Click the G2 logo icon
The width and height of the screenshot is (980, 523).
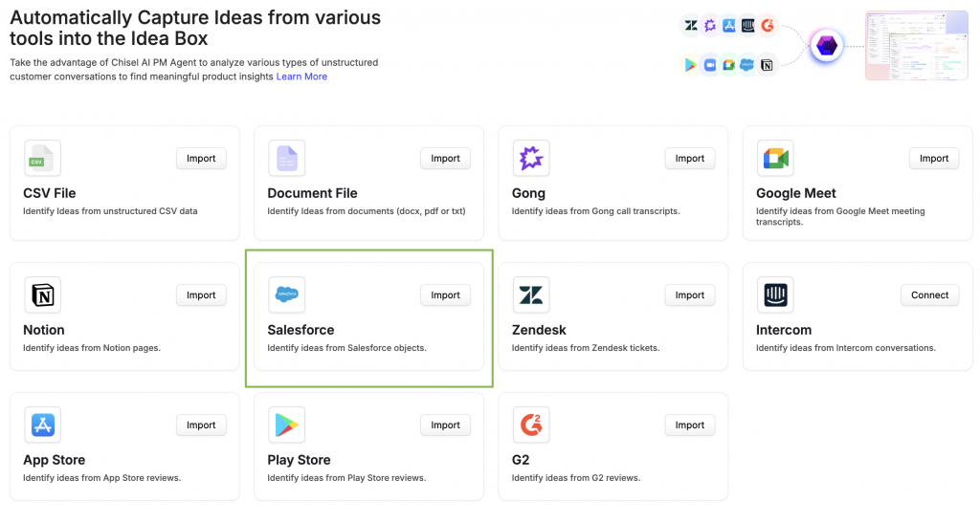tap(530, 425)
